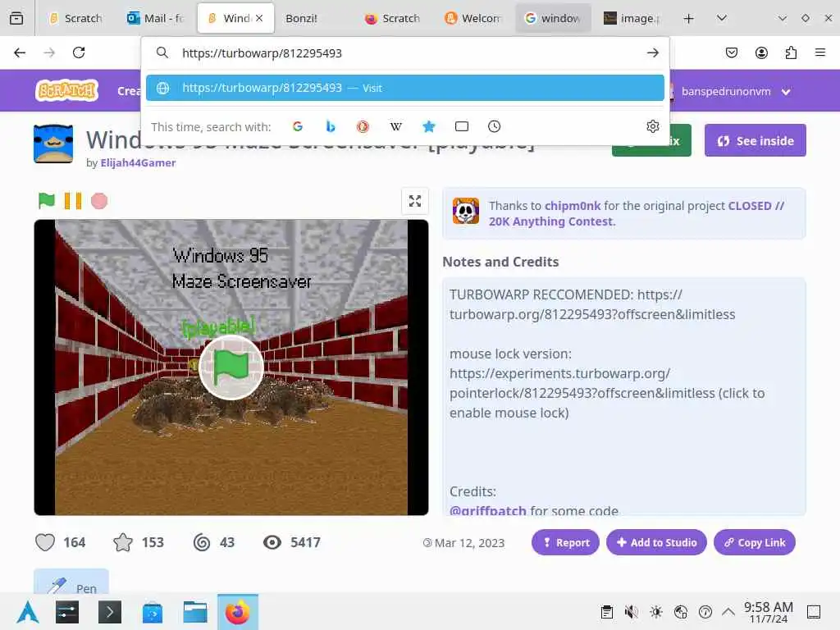The image size is (840, 630).
Task: Open the Firefox View icon
Action: point(16,18)
